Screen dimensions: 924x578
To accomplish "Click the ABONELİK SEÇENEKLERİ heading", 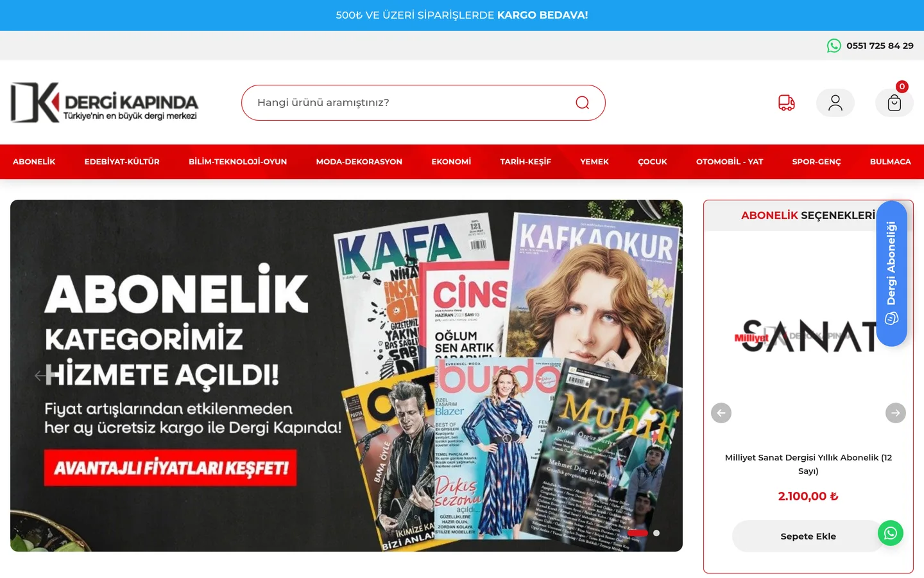I will click(808, 215).
